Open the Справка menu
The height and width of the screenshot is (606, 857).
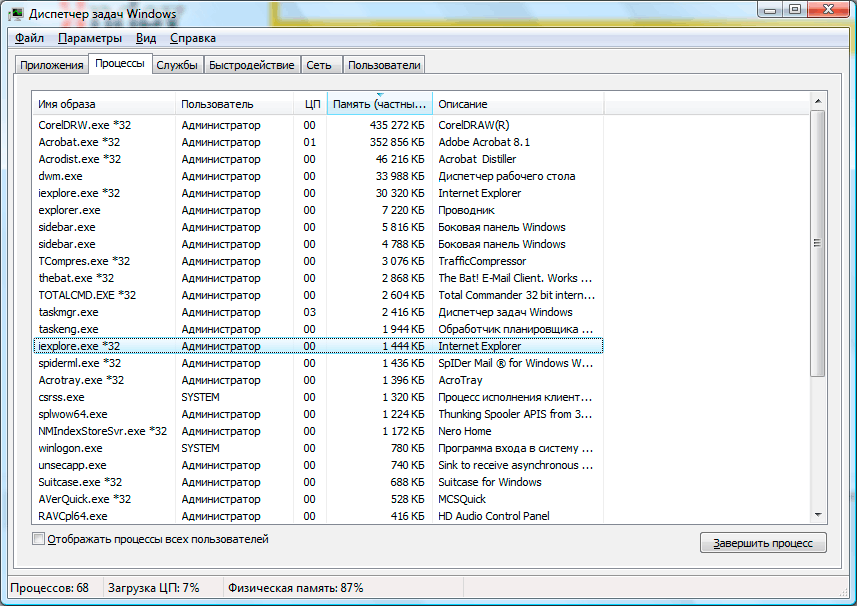click(x=192, y=38)
